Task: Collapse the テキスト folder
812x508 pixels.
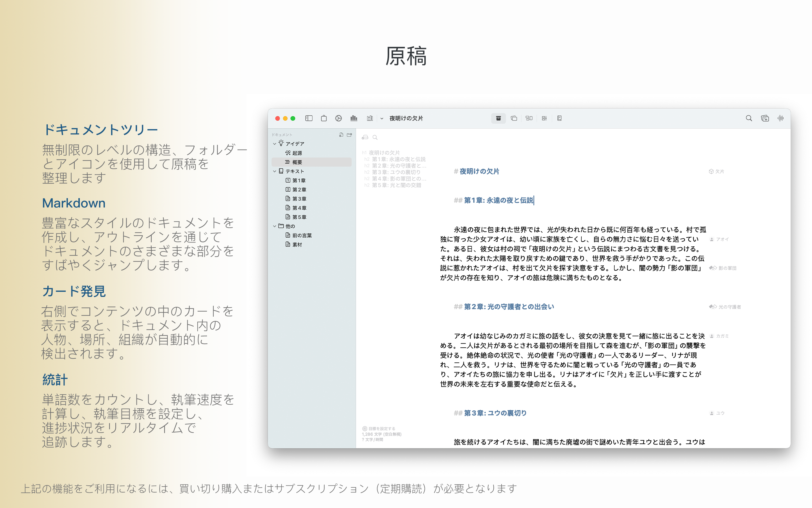Action: click(274, 171)
